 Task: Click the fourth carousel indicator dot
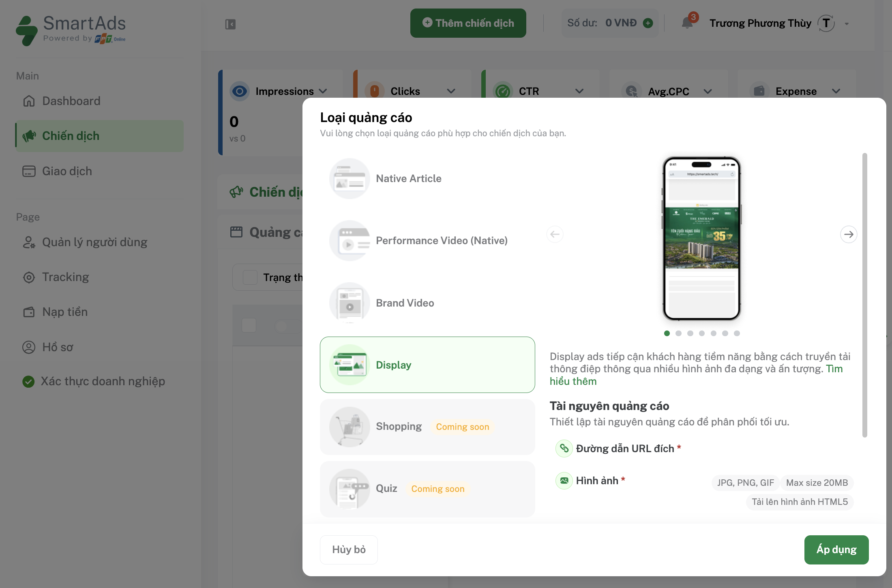click(702, 333)
